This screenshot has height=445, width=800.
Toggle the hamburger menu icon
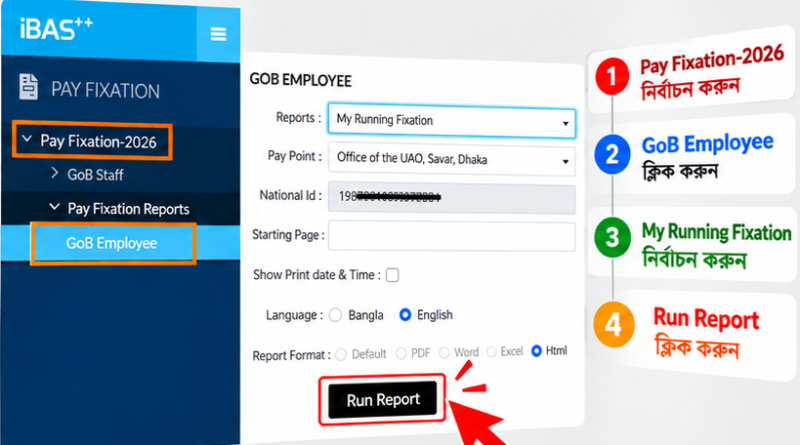point(218,34)
